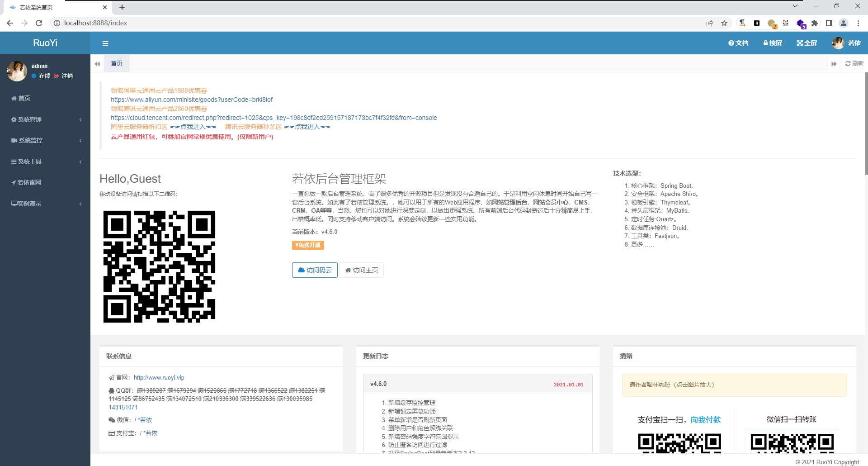Click 注销 to log out
Viewport: 868px width, 466px height.
point(64,76)
